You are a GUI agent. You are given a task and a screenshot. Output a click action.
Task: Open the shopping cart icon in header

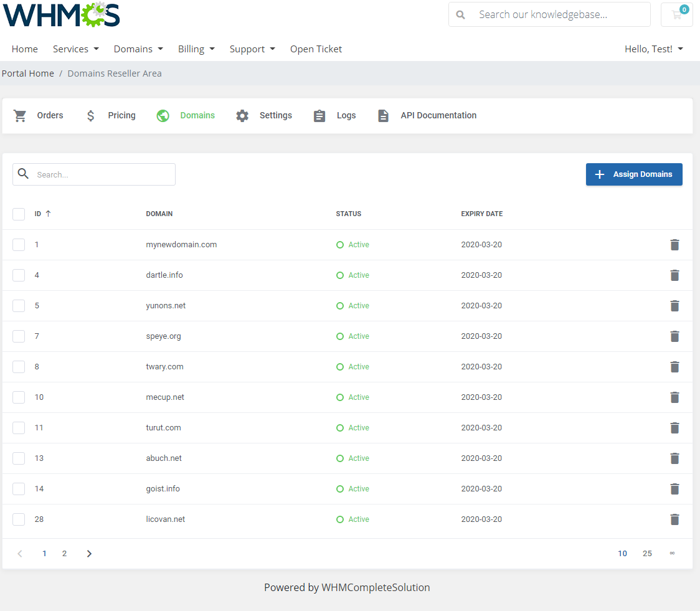(x=677, y=15)
